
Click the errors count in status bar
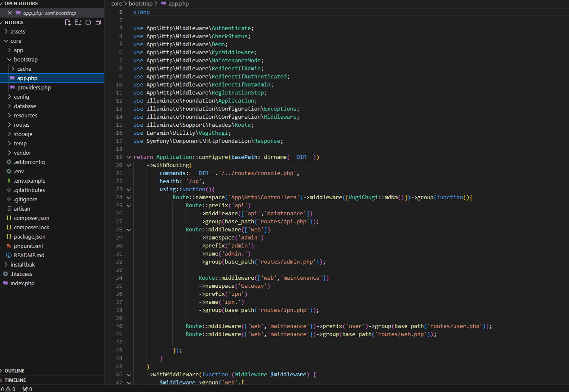click(2, 389)
